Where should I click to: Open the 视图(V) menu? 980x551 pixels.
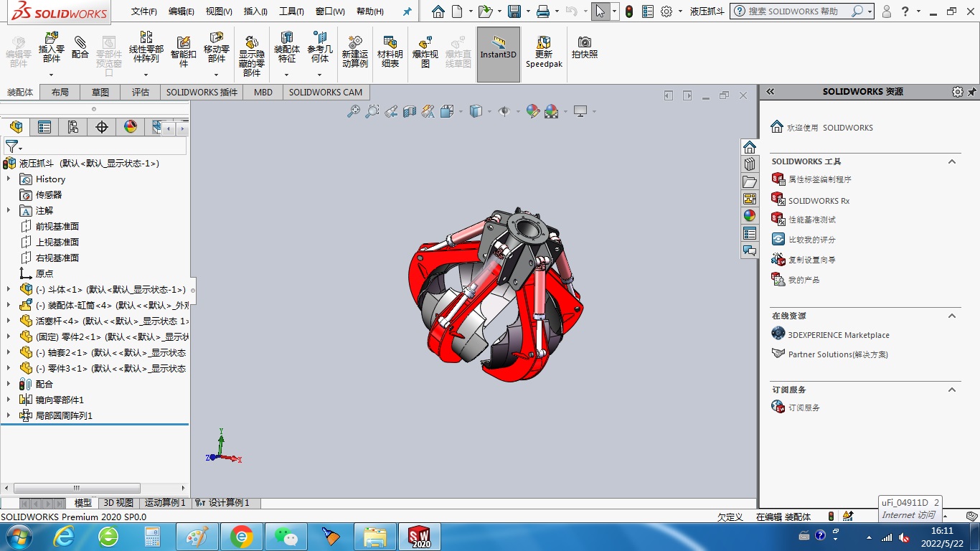pos(219,11)
